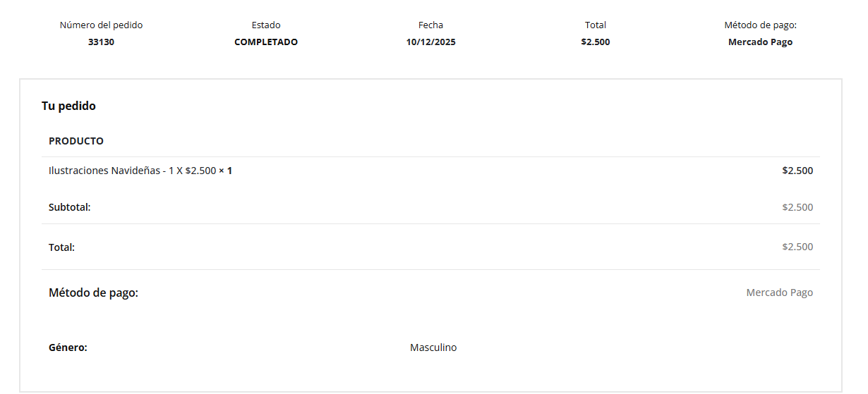Click the Masculino value
Screen dimensions: 868x394
pyautogui.click(x=433, y=347)
